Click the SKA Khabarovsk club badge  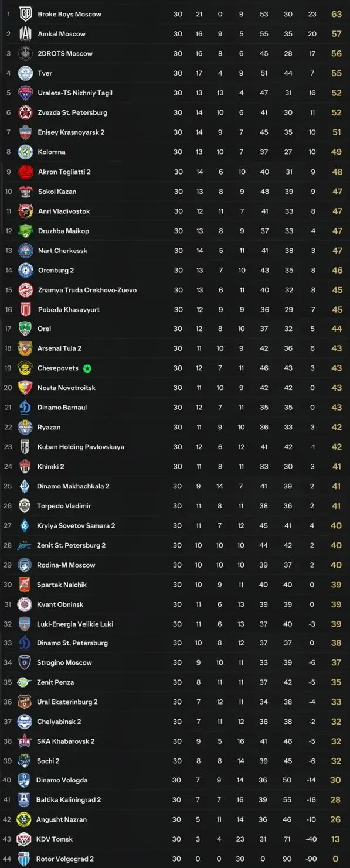[x=25, y=741]
